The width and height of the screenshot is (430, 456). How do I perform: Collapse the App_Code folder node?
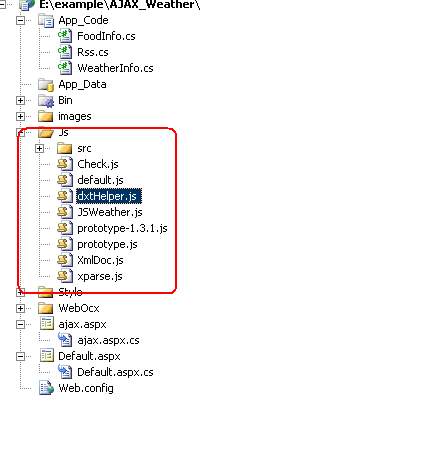coord(20,21)
